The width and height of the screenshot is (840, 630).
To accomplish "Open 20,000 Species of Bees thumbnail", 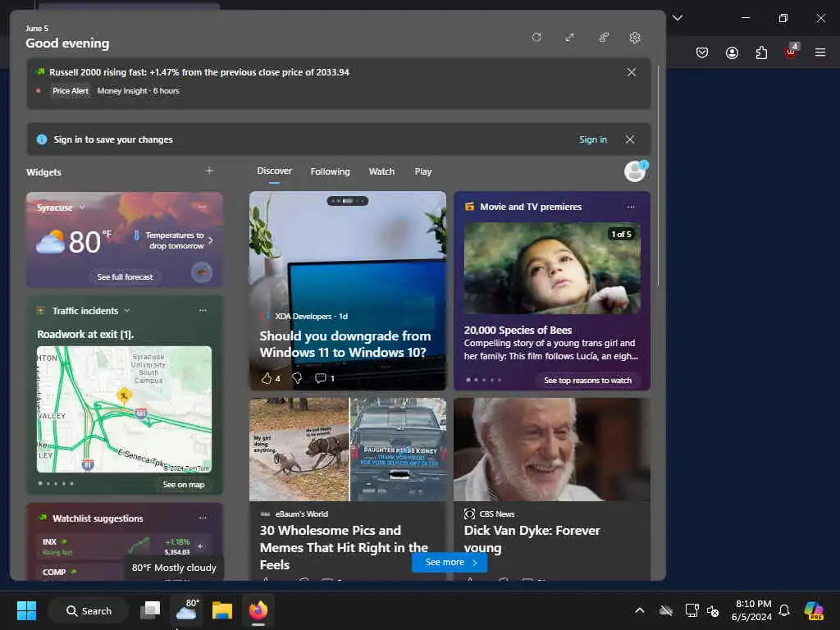I will (x=552, y=268).
